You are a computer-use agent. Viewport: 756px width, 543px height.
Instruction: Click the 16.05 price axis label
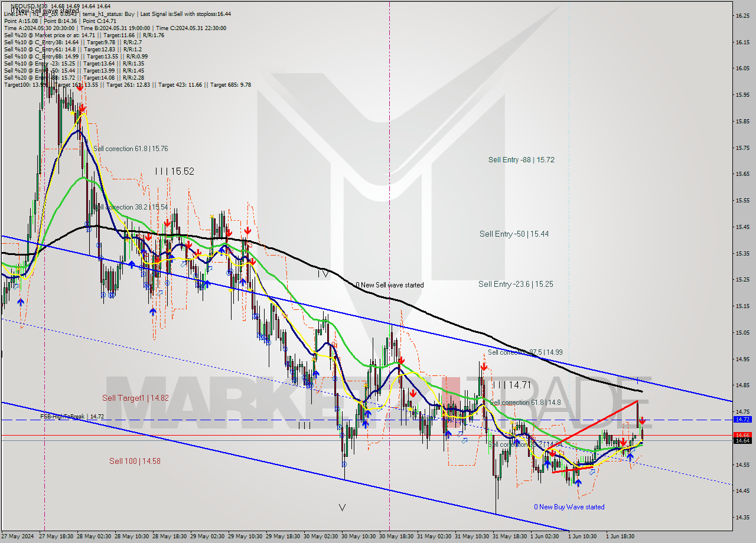click(x=743, y=68)
